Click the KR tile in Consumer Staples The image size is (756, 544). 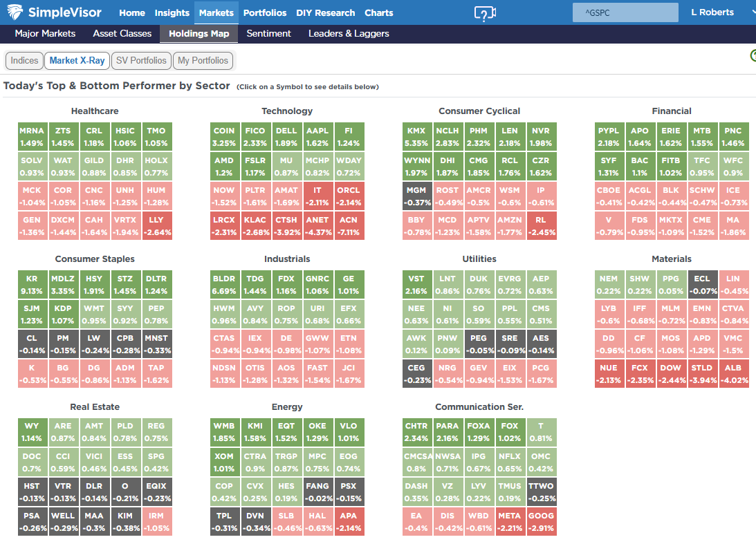click(32, 285)
